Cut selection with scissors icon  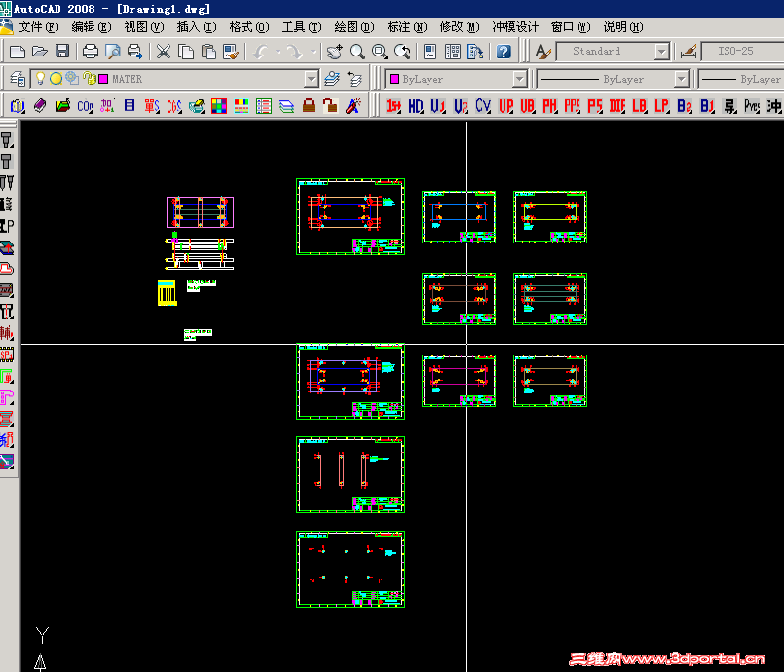pyautogui.click(x=164, y=52)
